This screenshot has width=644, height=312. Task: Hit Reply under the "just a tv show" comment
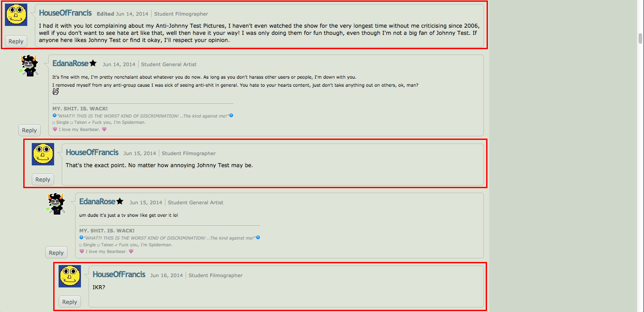(56, 253)
